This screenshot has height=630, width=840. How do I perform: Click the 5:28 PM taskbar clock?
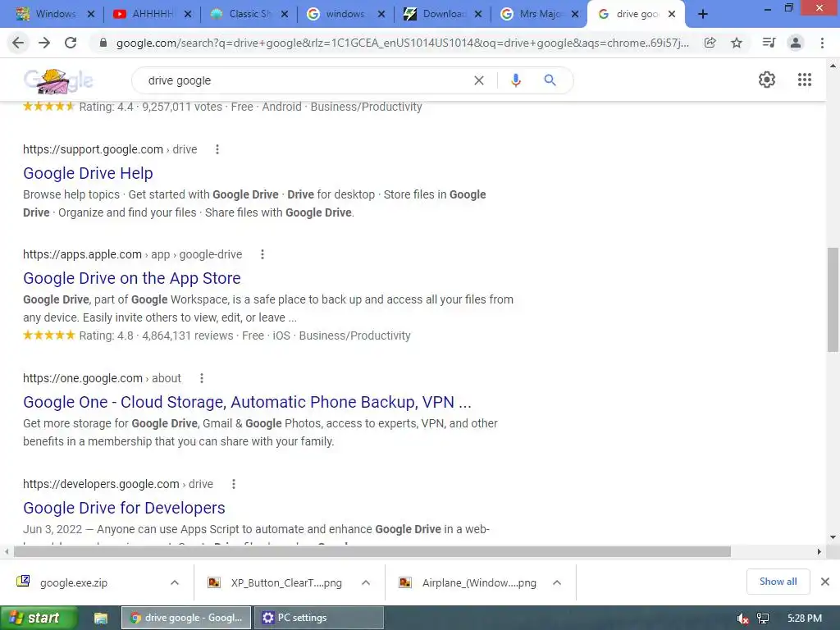click(x=805, y=619)
